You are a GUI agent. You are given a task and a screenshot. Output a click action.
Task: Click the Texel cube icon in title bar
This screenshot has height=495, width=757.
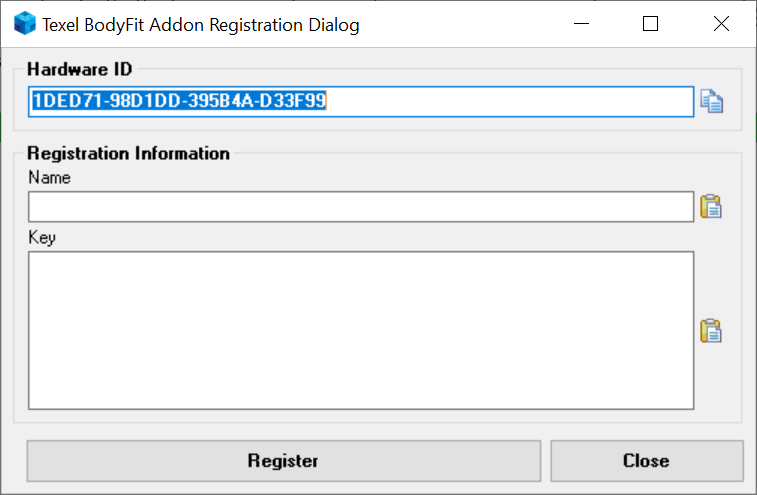[25, 25]
